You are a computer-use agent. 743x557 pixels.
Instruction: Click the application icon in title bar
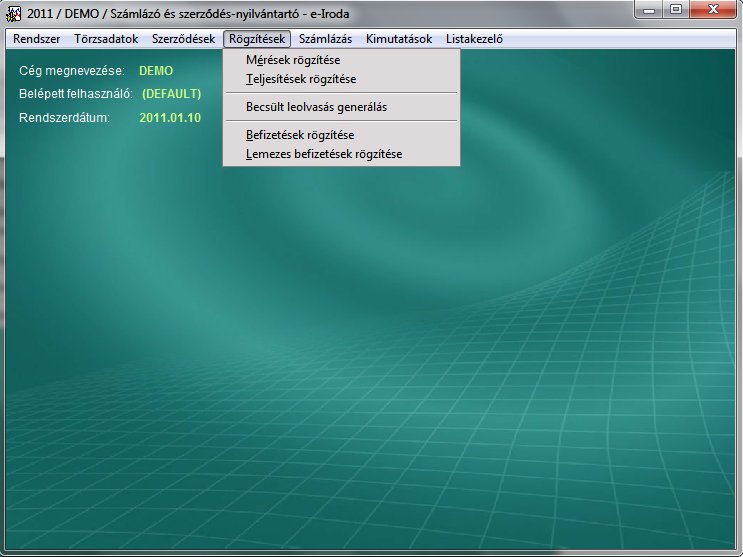(x=14, y=13)
